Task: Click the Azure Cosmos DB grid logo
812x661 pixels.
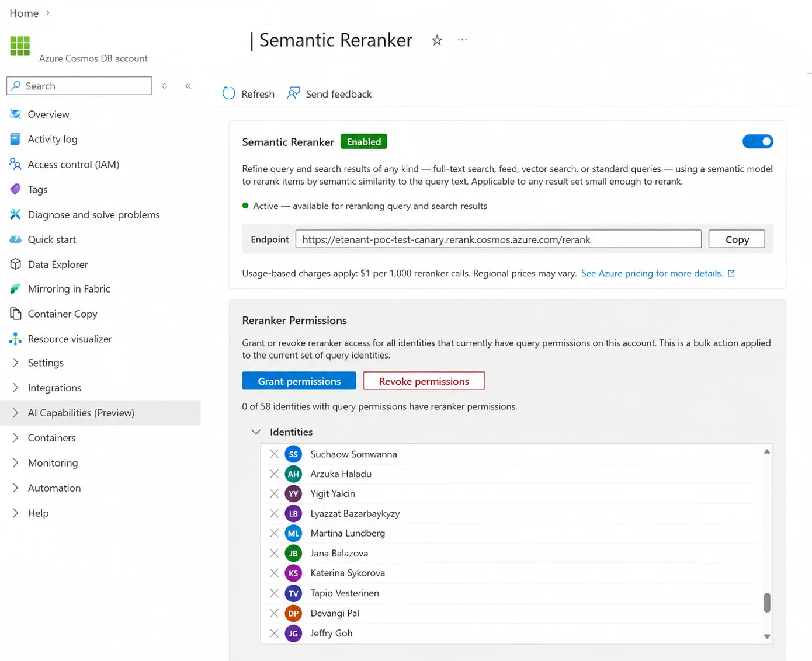Action: pos(20,46)
